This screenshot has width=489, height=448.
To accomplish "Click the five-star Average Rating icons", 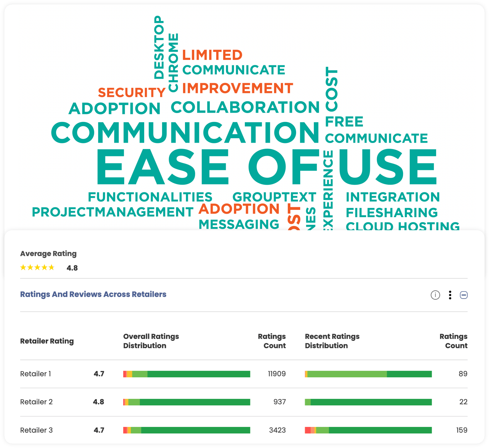I will (37, 267).
